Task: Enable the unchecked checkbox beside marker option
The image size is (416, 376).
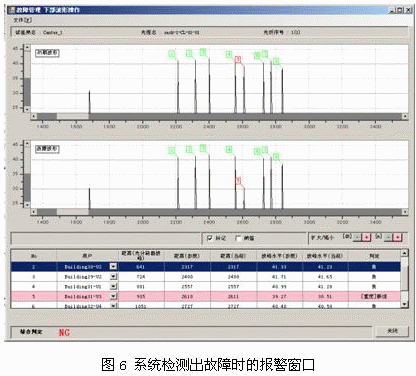Action: (x=238, y=238)
